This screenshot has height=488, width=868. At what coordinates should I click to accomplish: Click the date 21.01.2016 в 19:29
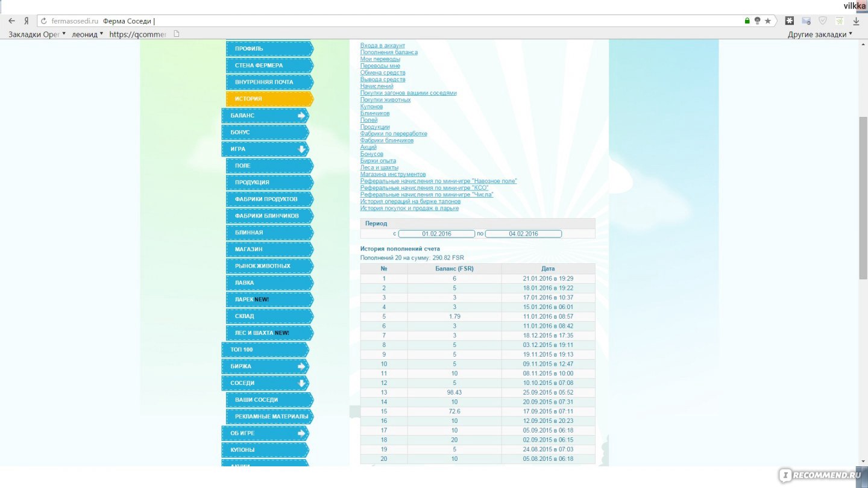(x=548, y=278)
